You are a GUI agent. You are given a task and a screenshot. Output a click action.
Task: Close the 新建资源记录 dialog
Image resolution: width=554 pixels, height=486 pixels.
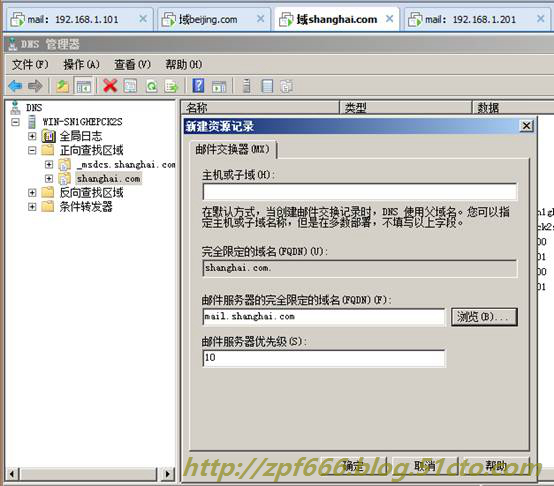pos(526,126)
